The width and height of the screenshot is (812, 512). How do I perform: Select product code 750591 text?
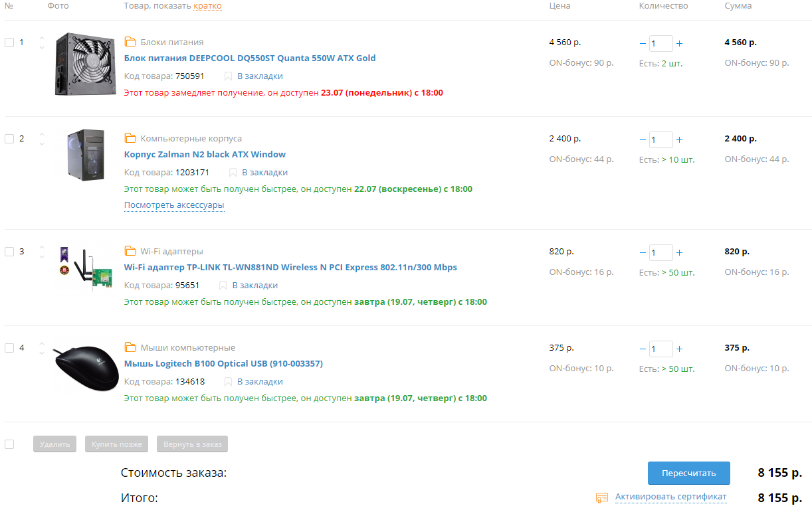pyautogui.click(x=190, y=76)
